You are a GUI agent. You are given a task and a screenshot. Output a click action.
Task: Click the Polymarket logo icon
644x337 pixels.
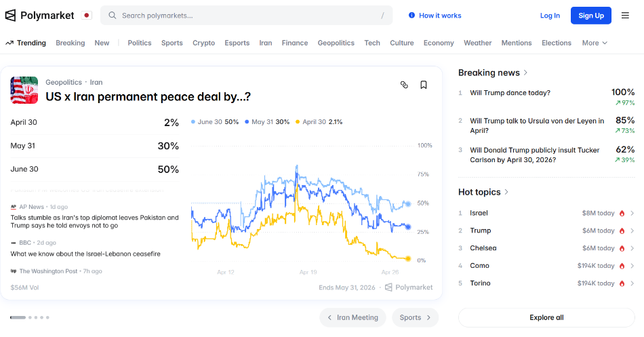pos(10,15)
